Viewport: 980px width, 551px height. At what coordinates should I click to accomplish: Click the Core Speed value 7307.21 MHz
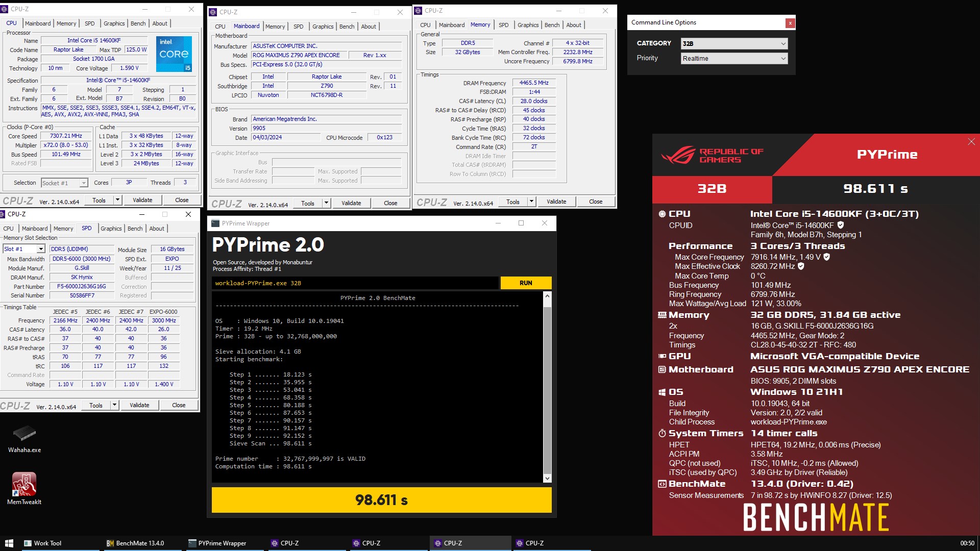click(66, 136)
